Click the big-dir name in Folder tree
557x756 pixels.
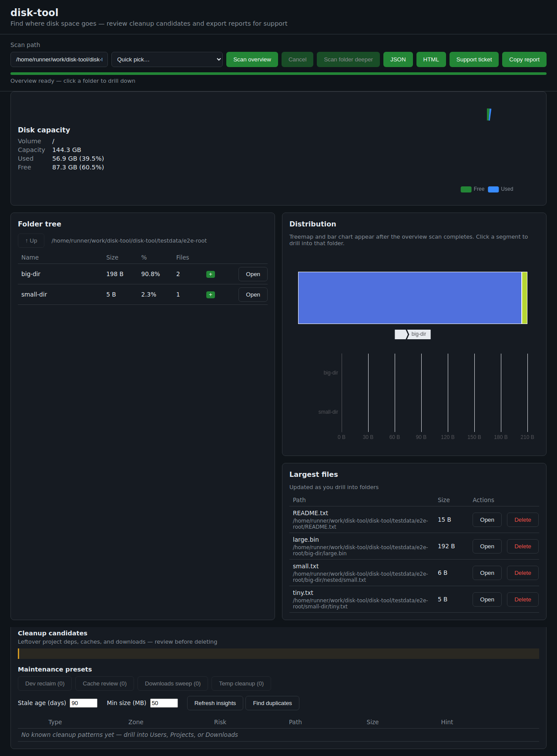31,274
